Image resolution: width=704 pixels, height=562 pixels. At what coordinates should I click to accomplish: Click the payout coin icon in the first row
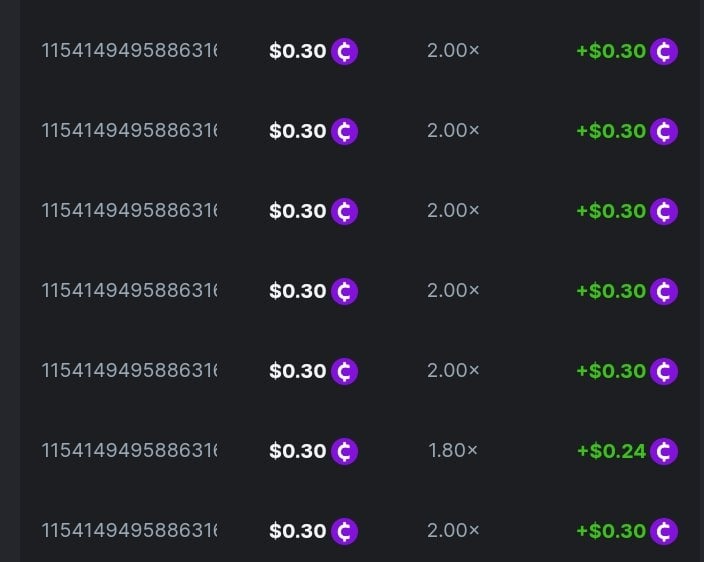point(664,51)
